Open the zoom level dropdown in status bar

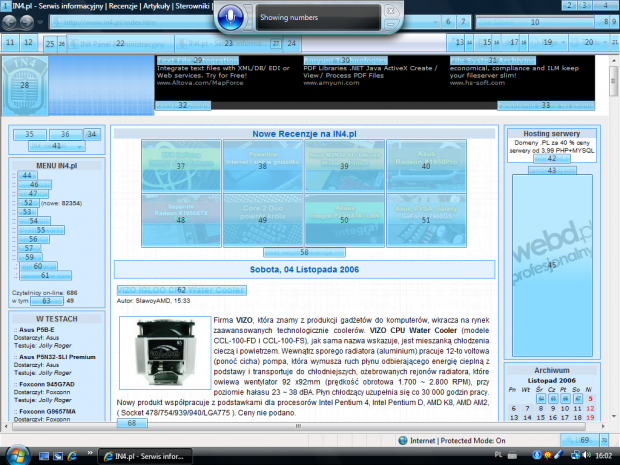(x=585, y=440)
